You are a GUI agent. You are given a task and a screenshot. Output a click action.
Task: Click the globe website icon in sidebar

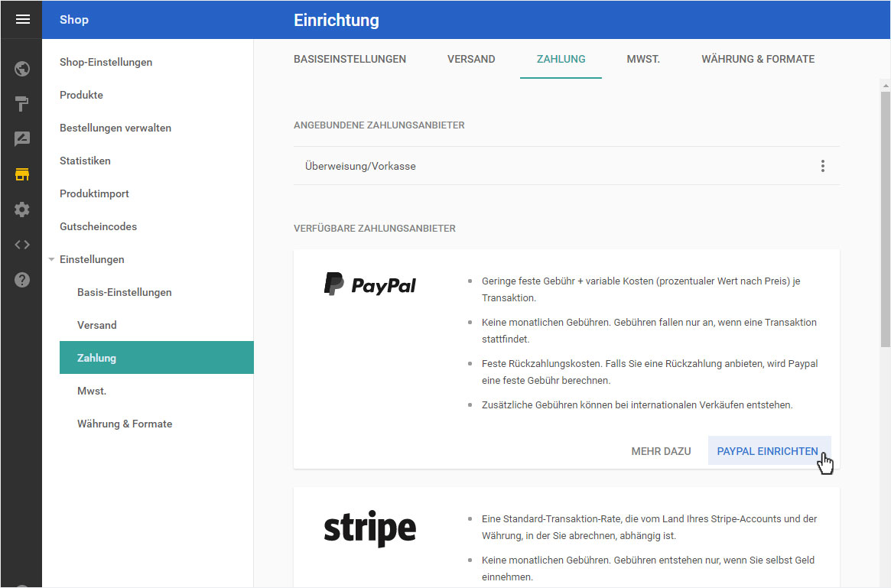click(22, 69)
